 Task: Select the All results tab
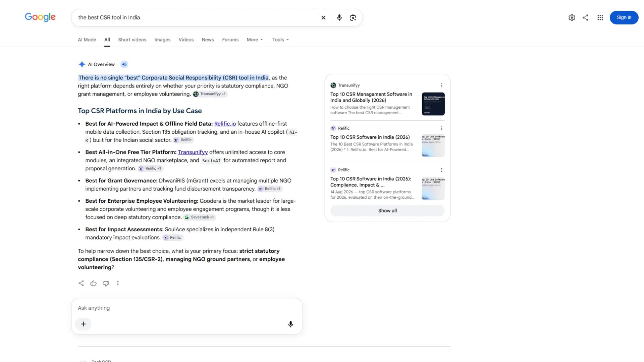coord(107,40)
